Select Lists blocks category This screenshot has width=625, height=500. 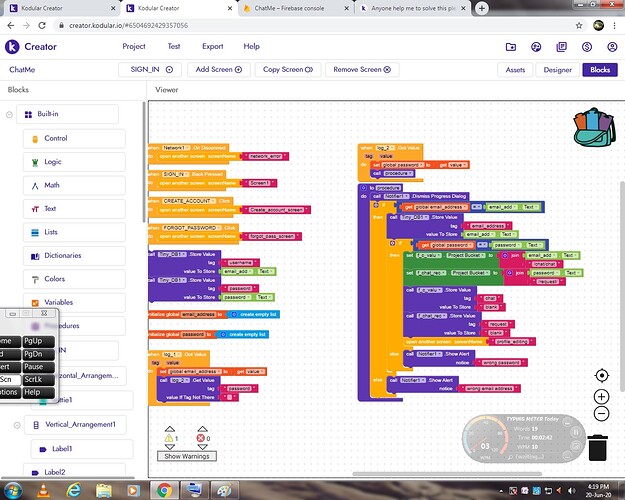pyautogui.click(x=75, y=232)
